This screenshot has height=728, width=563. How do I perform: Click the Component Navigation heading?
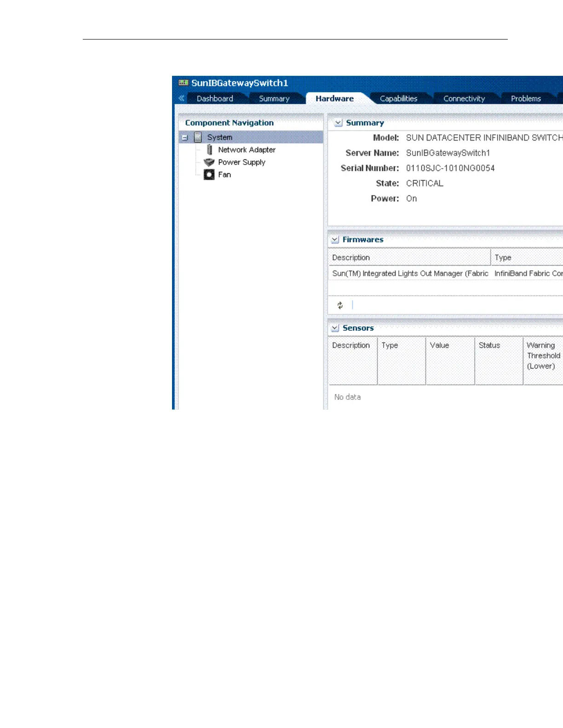point(229,123)
